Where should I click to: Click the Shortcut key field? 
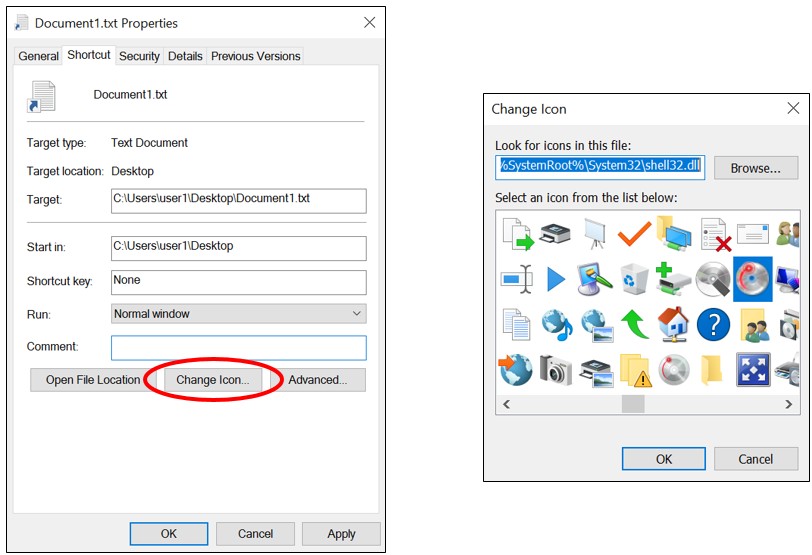239,283
